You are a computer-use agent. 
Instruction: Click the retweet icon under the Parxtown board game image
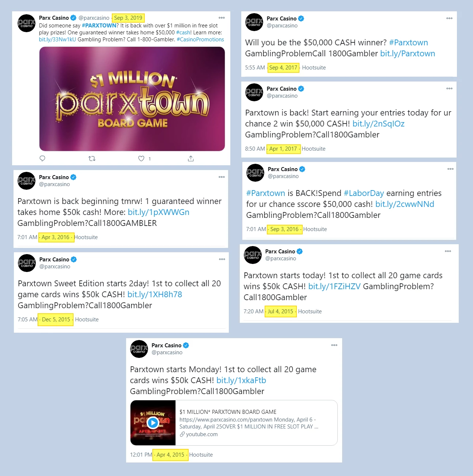[92, 158]
